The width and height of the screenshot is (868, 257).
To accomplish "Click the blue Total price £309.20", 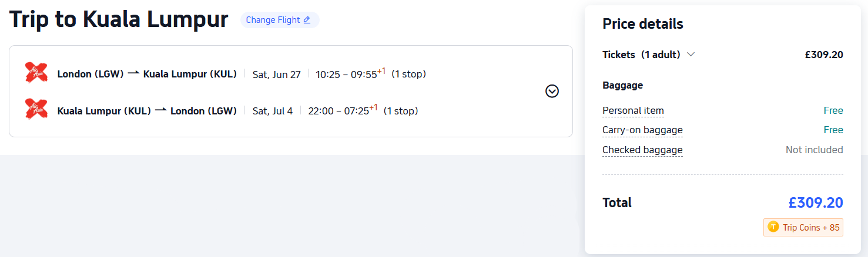I will point(815,202).
